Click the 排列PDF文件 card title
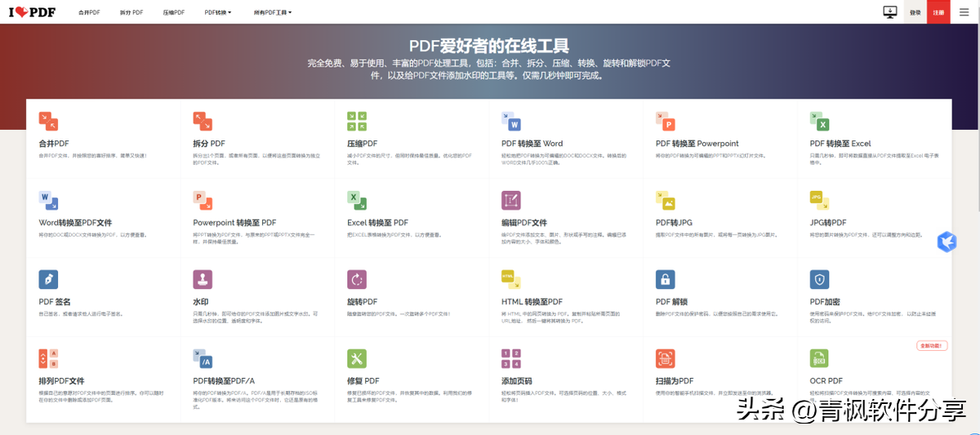Image resolution: width=980 pixels, height=435 pixels. click(61, 381)
